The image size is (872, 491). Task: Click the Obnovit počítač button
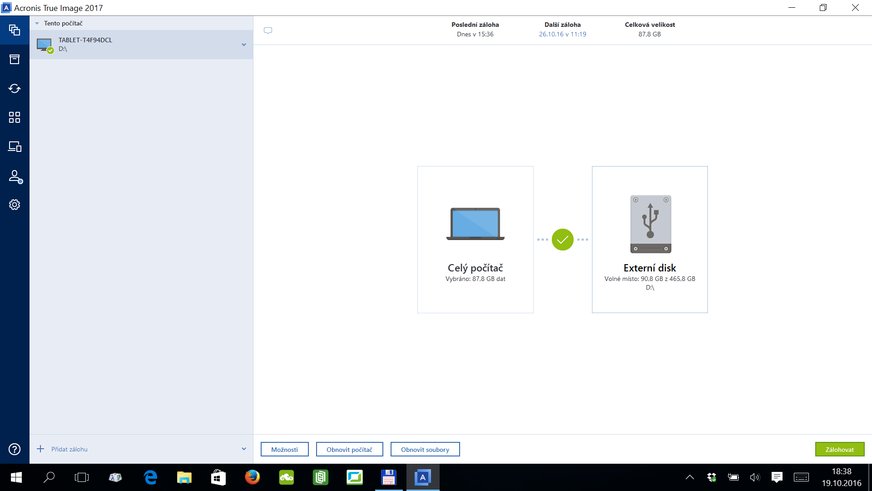[x=349, y=449]
